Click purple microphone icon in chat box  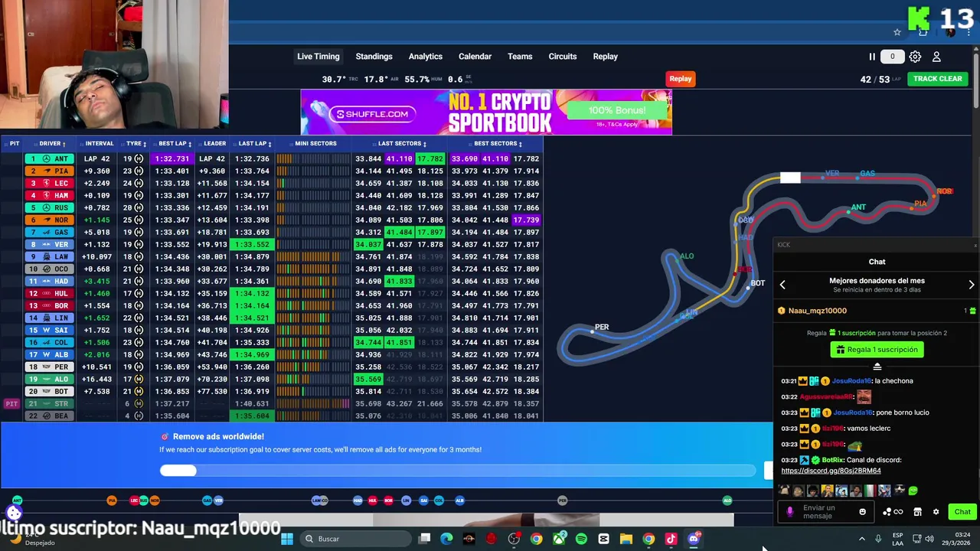790,512
